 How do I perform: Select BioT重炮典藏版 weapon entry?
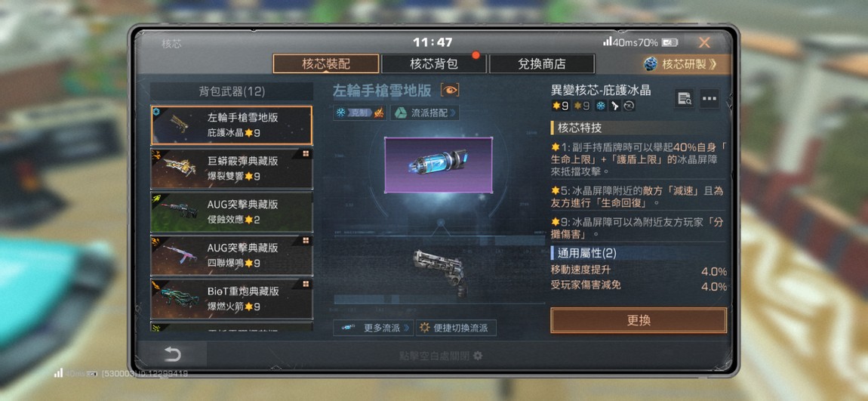(x=232, y=298)
